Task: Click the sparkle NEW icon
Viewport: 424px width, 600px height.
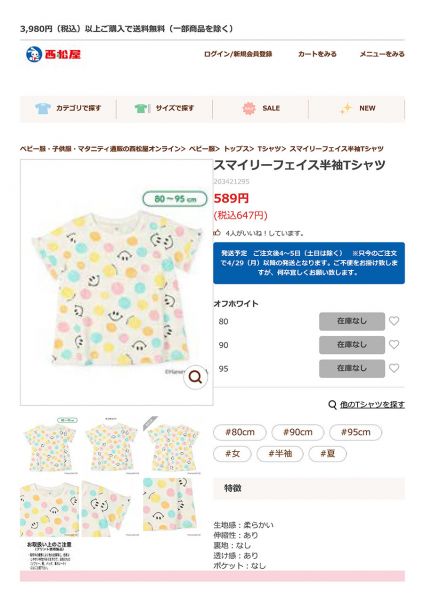Action: click(x=346, y=109)
